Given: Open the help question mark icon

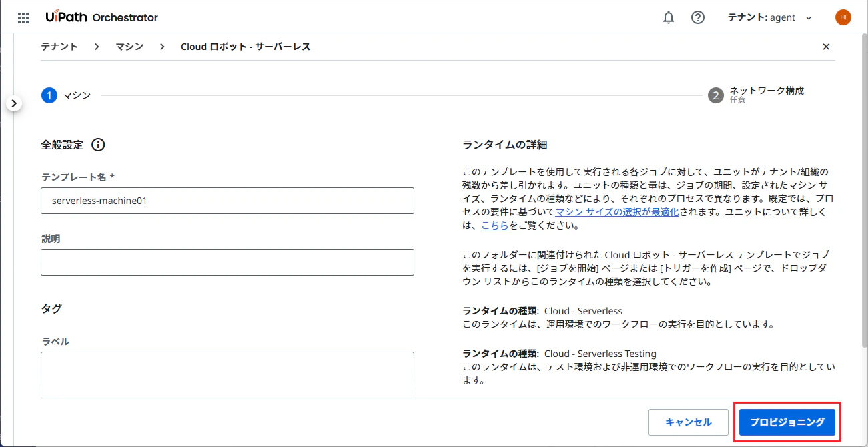Looking at the screenshot, I should pos(698,17).
